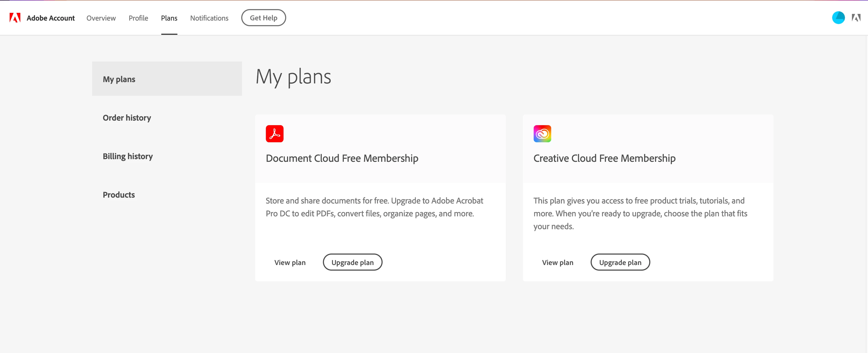View plan for Creative Cloud membership
This screenshot has height=353, width=868.
557,263
